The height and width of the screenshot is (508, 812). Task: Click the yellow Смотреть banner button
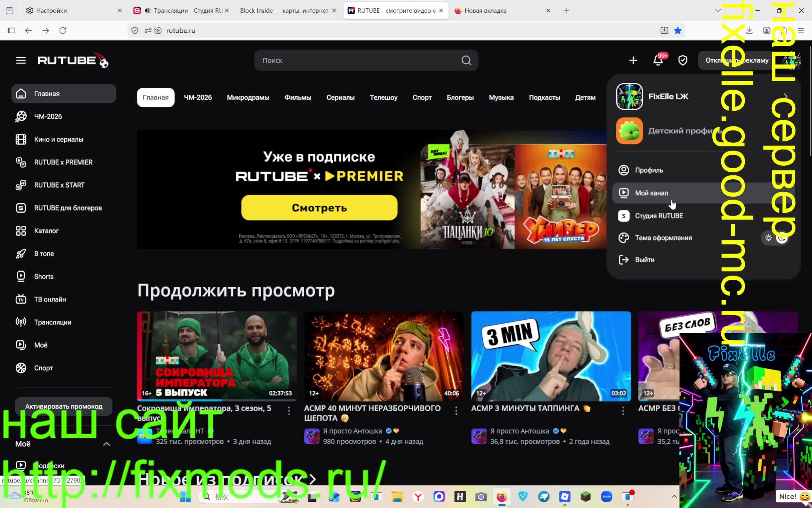tap(319, 208)
